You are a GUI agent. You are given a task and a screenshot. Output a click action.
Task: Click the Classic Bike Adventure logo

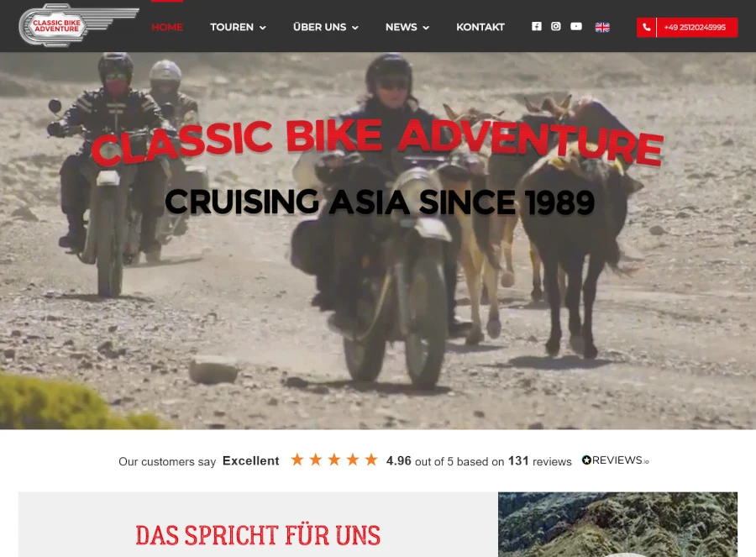pyautogui.click(x=79, y=25)
